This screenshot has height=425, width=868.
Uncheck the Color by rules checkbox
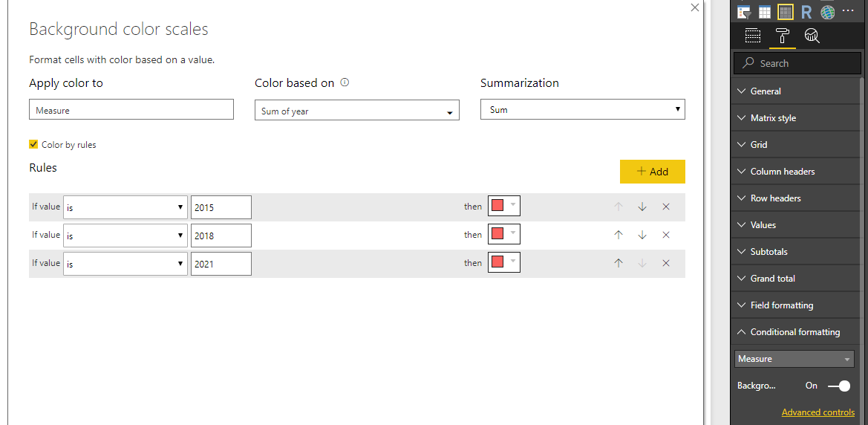point(33,145)
